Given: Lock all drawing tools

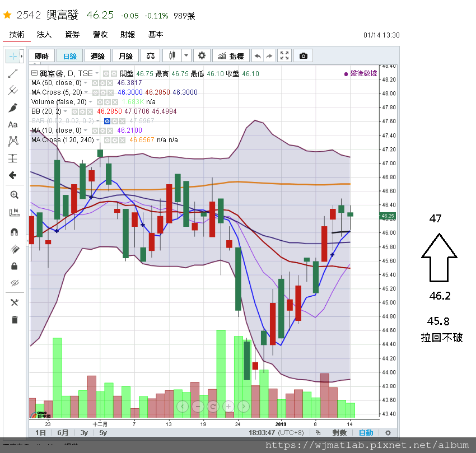Looking at the screenshot, I should click(x=14, y=267).
